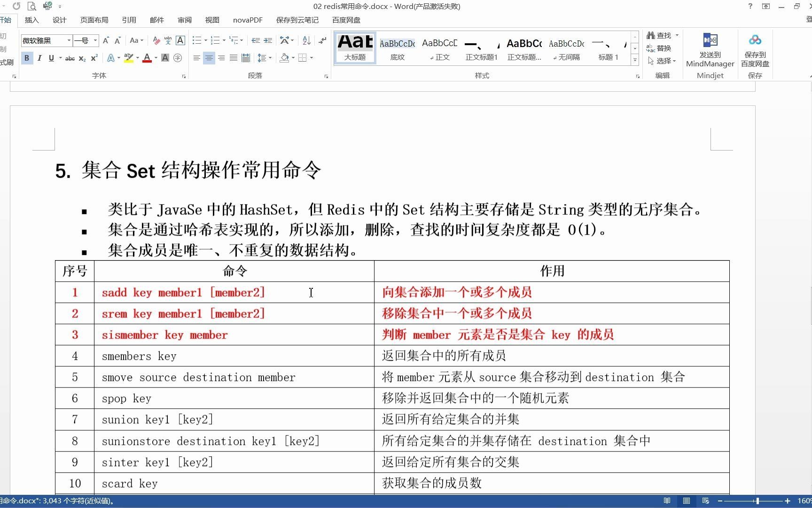Open the 审阅 ribbon tab

(x=184, y=20)
